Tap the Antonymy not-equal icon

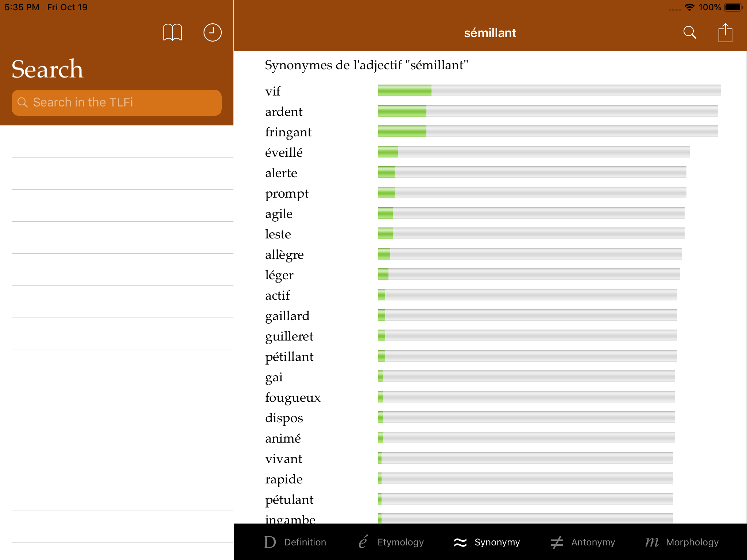[x=557, y=542]
